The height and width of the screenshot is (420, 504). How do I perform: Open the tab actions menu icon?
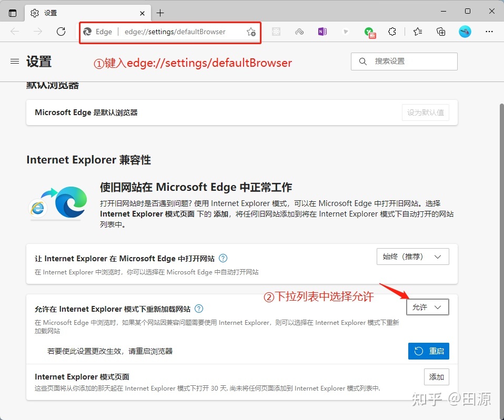click(13, 13)
